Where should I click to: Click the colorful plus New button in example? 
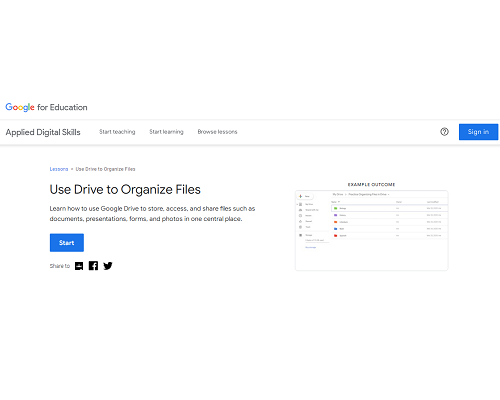click(305, 196)
